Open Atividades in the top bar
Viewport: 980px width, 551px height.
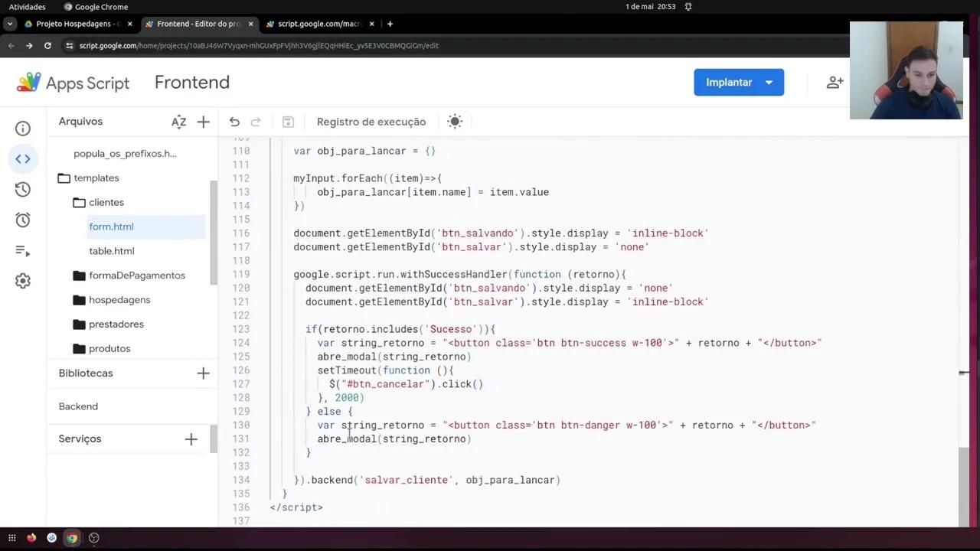tap(27, 7)
